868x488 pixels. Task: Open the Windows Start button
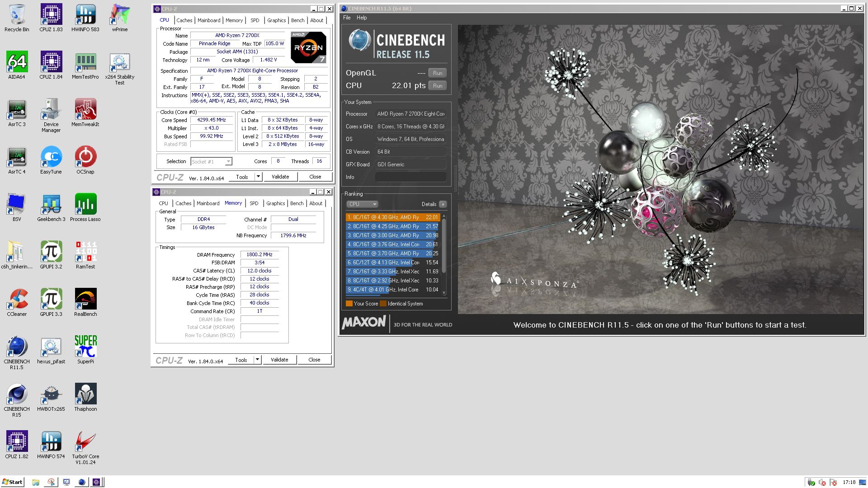(x=12, y=482)
